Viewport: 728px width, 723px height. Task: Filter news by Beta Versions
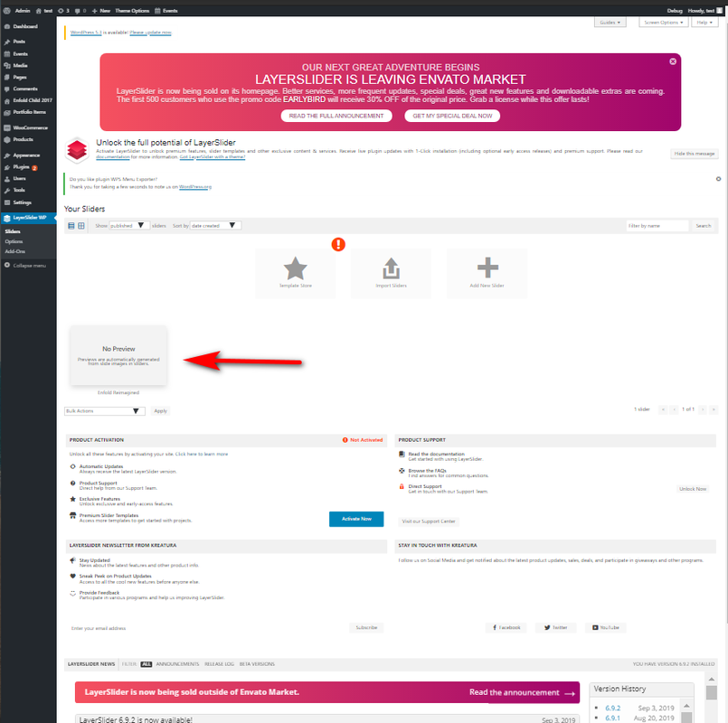click(257, 664)
